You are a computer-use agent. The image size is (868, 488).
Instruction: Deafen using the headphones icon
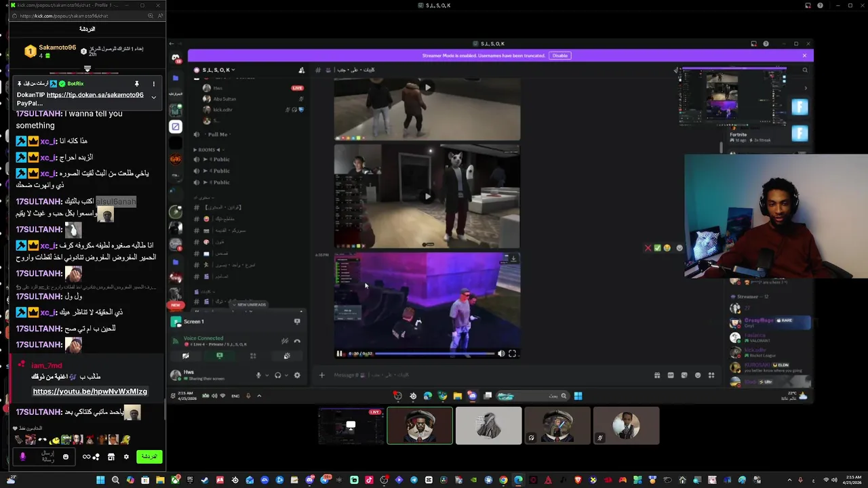click(x=277, y=375)
